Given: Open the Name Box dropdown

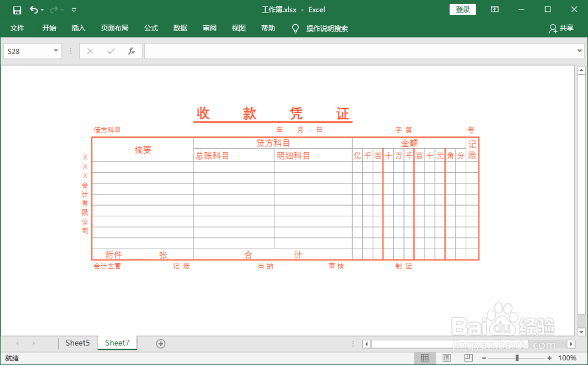Looking at the screenshot, I should pyautogui.click(x=56, y=51).
